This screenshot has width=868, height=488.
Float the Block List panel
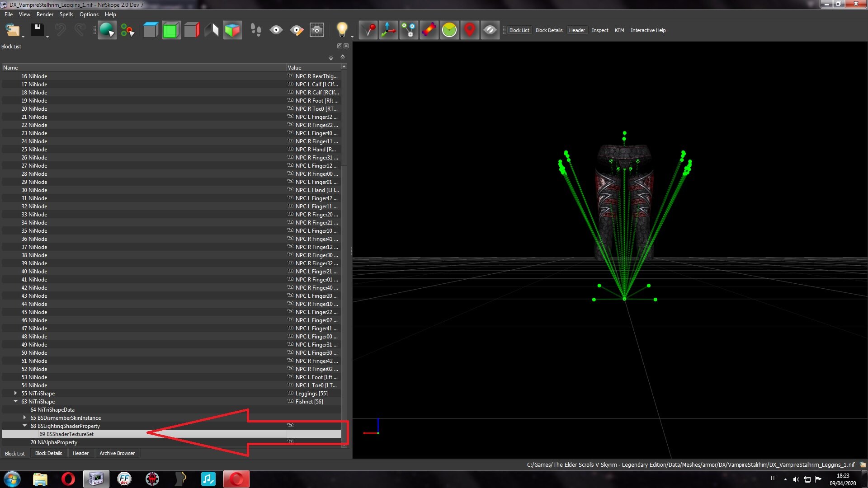point(340,46)
